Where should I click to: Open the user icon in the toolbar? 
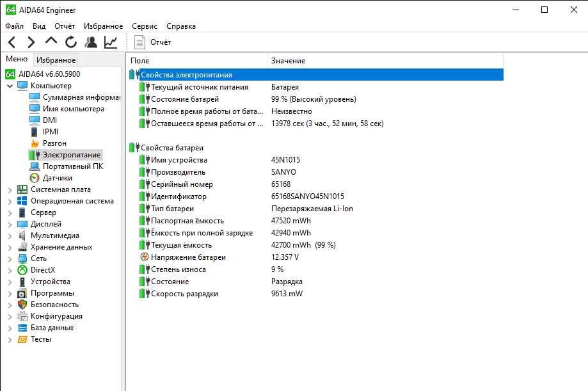91,42
